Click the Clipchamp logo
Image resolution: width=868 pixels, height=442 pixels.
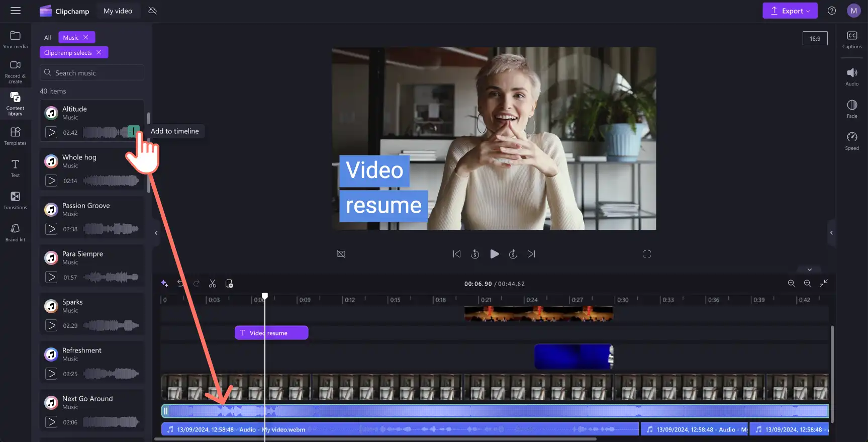pyautogui.click(x=64, y=11)
